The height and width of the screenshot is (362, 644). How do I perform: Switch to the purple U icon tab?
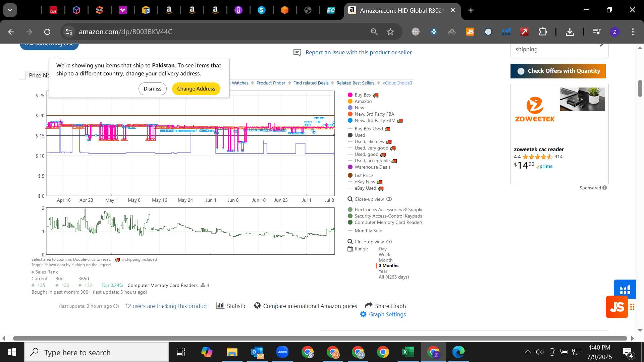pyautogui.click(x=238, y=10)
